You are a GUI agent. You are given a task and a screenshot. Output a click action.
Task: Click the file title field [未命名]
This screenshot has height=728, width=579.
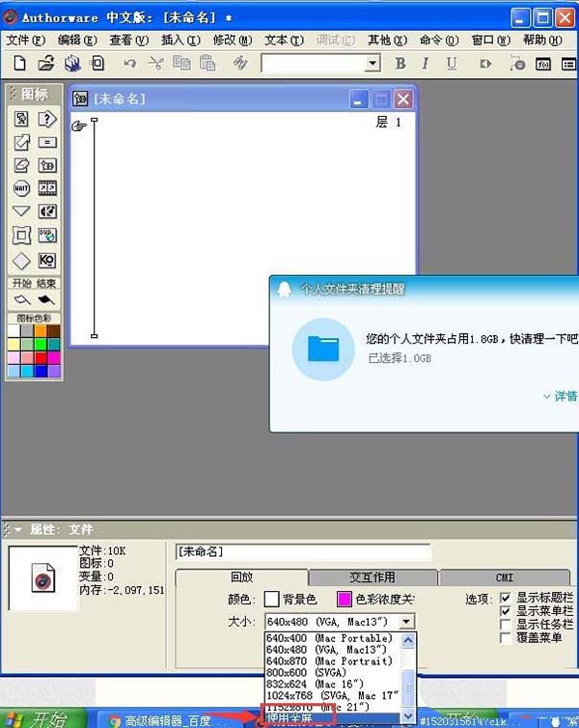(303, 552)
